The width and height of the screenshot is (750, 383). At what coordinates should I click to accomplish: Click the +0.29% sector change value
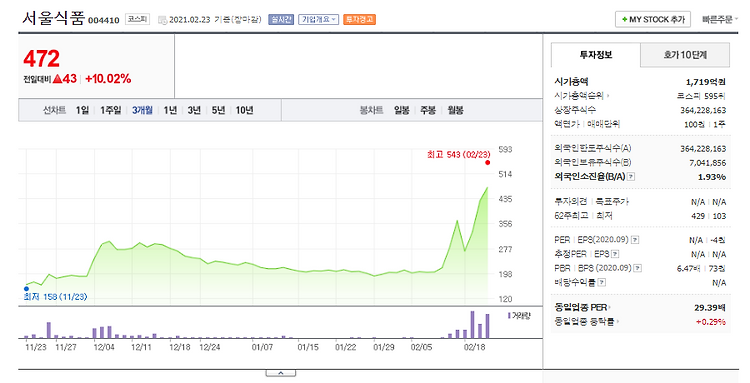(x=711, y=322)
